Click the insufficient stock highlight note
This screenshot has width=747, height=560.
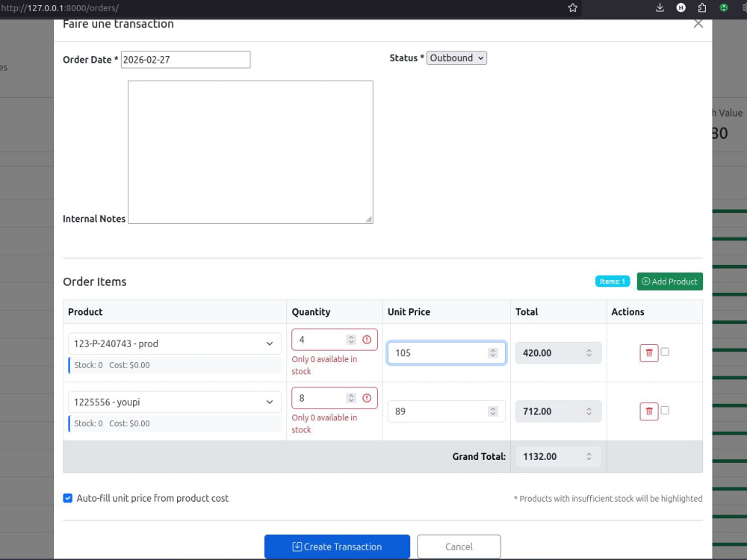point(608,499)
